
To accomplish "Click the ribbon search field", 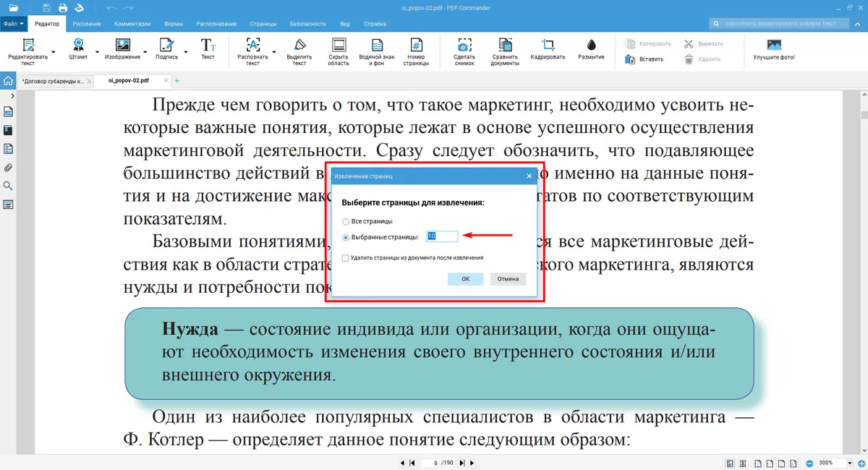I will [780, 24].
